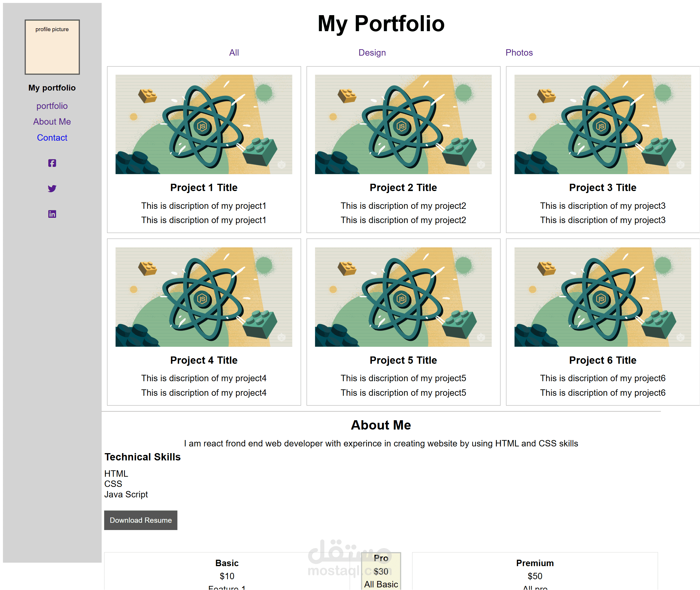Click the Project 5 Title heading
This screenshot has height=590, width=700.
tap(403, 360)
